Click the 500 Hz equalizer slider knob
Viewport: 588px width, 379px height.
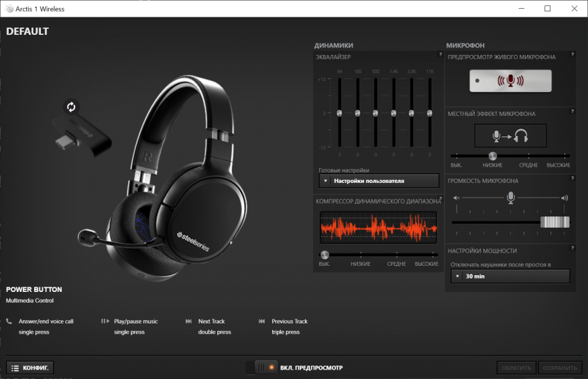pos(375,113)
